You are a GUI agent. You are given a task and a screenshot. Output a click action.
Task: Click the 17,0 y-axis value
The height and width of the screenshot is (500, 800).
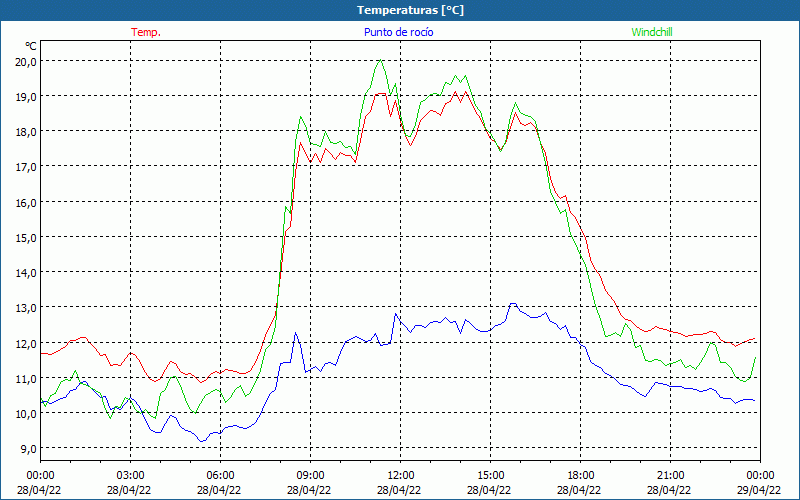click(x=26, y=167)
